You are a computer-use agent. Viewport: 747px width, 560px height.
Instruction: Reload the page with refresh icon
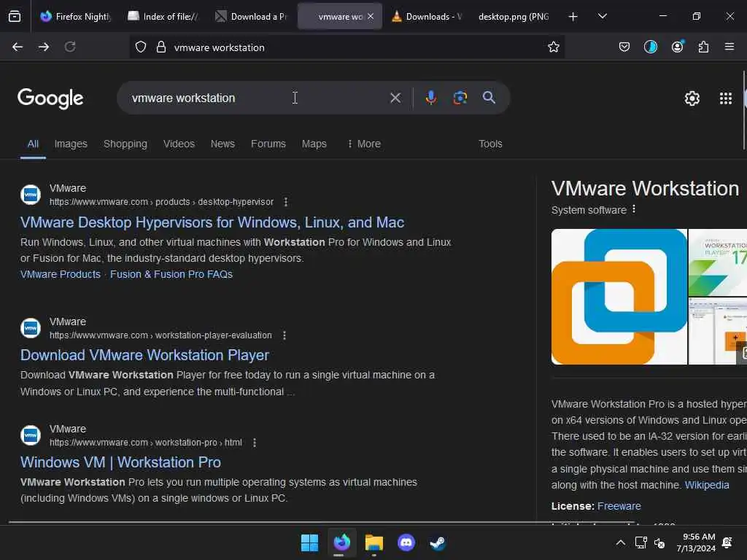[70, 47]
